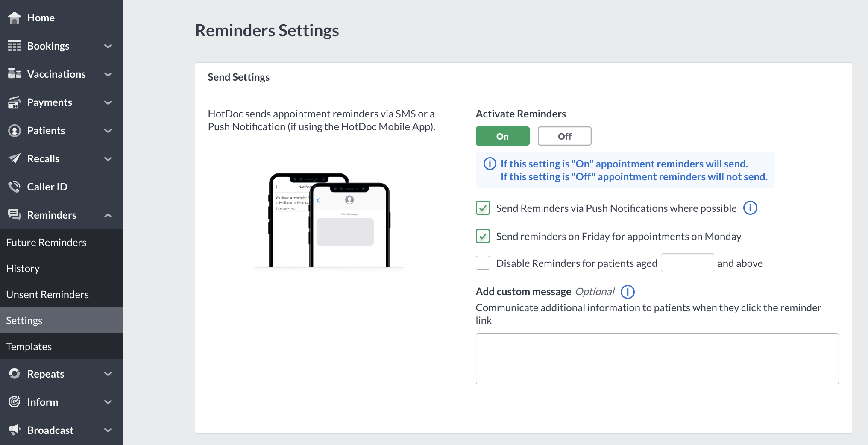The height and width of the screenshot is (445, 868).
Task: View Future Reminders
Action: [46, 242]
